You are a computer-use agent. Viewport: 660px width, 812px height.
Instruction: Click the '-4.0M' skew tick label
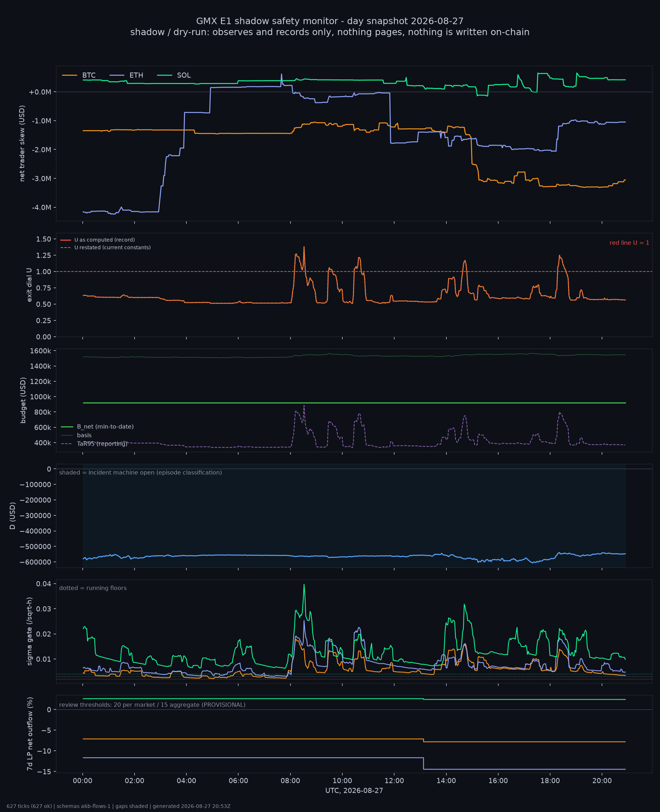[41, 207]
